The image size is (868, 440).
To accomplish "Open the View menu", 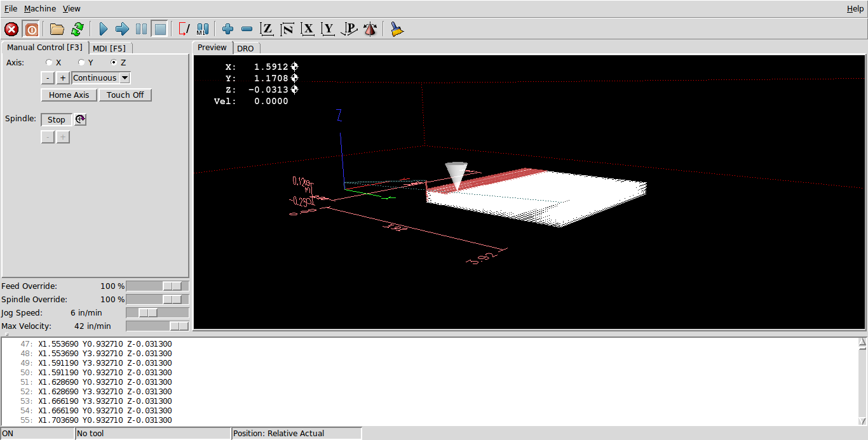I will [72, 9].
